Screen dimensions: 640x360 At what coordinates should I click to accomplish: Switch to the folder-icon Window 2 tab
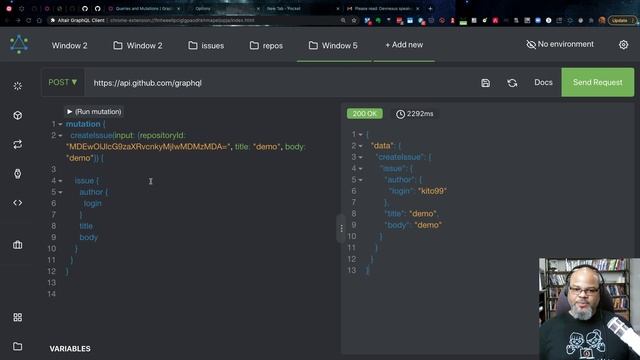tap(138, 46)
